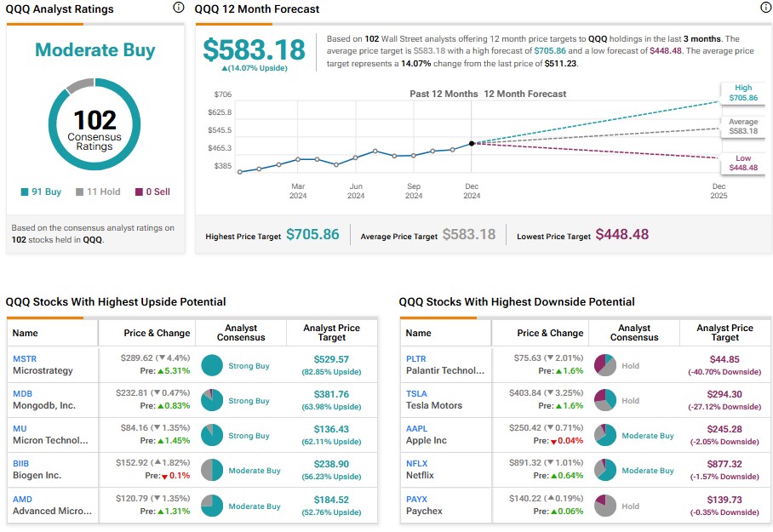Click the Paychex consensus pie icon
Viewport: 773px width, 532px height.
604,506
